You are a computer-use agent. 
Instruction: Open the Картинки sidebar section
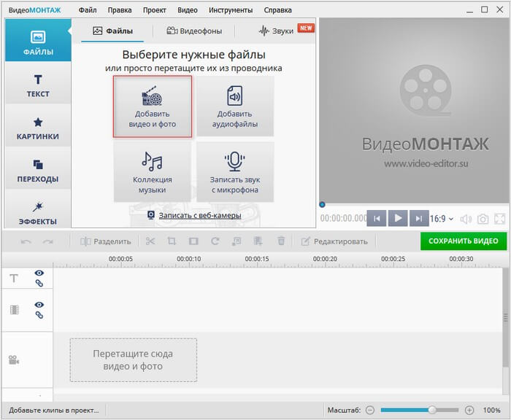click(x=38, y=126)
